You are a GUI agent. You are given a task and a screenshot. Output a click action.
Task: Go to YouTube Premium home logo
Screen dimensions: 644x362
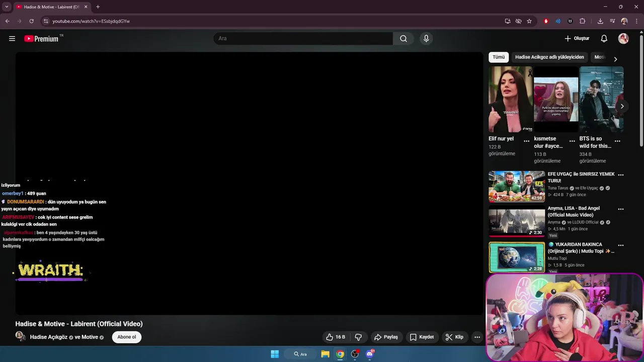42,39
